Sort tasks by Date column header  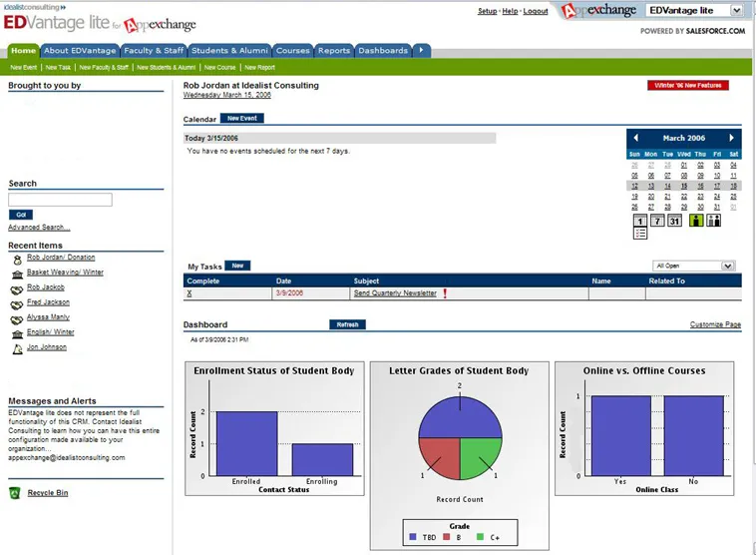click(x=283, y=280)
